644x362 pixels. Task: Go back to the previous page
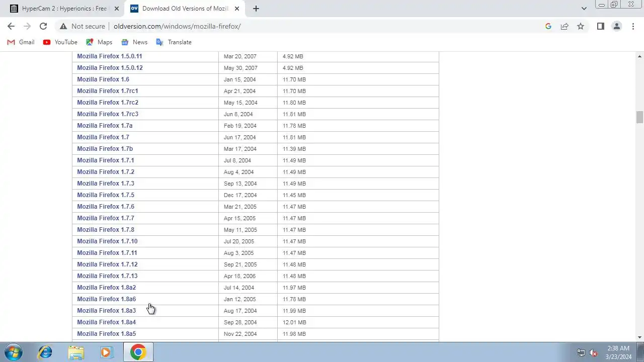[x=11, y=26]
